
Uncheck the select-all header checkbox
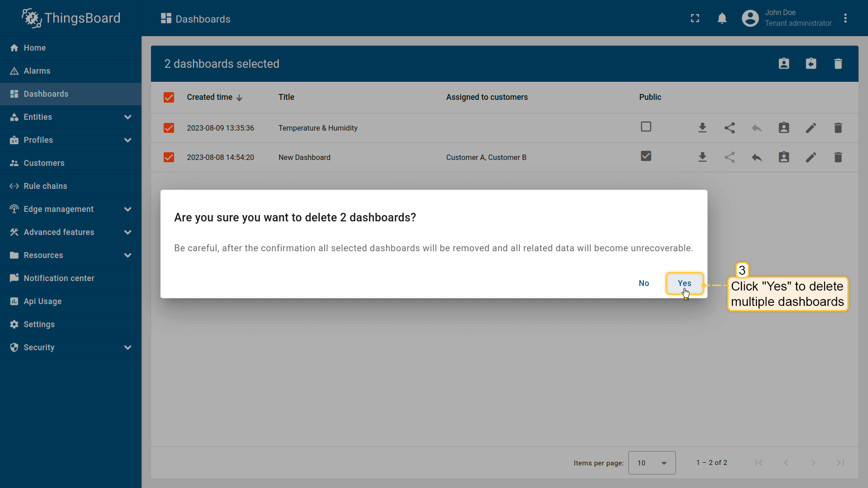pos(169,98)
